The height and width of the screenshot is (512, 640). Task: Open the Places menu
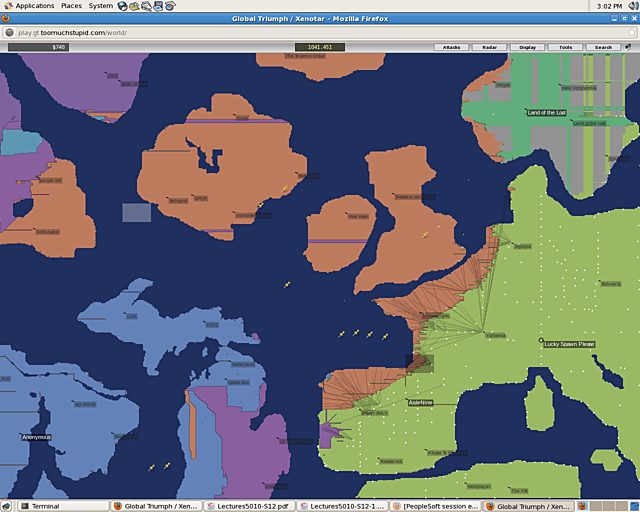point(71,6)
